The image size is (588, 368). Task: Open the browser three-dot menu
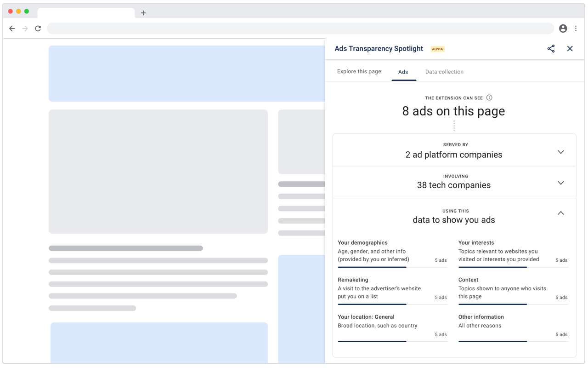tap(576, 28)
